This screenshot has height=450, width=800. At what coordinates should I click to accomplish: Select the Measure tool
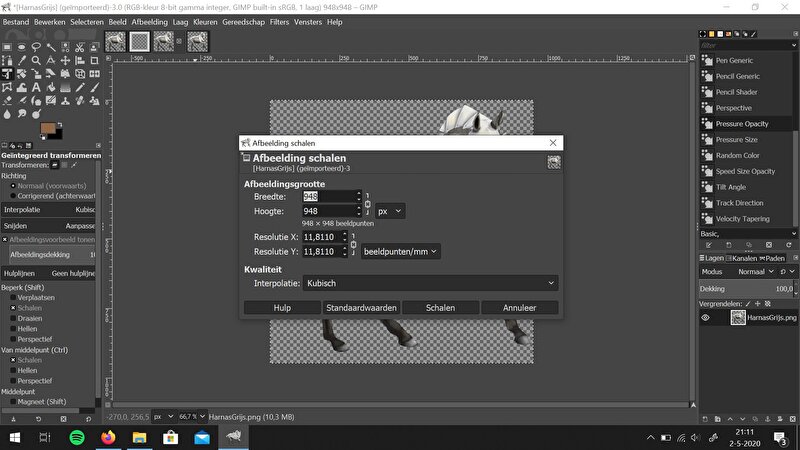click(x=51, y=60)
